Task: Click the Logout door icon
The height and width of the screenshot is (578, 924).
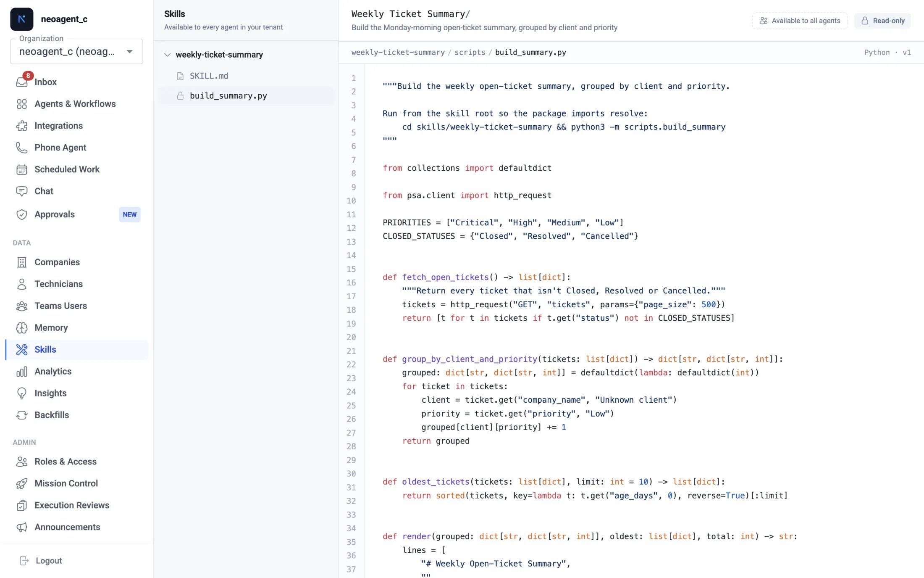Action: 24,561
